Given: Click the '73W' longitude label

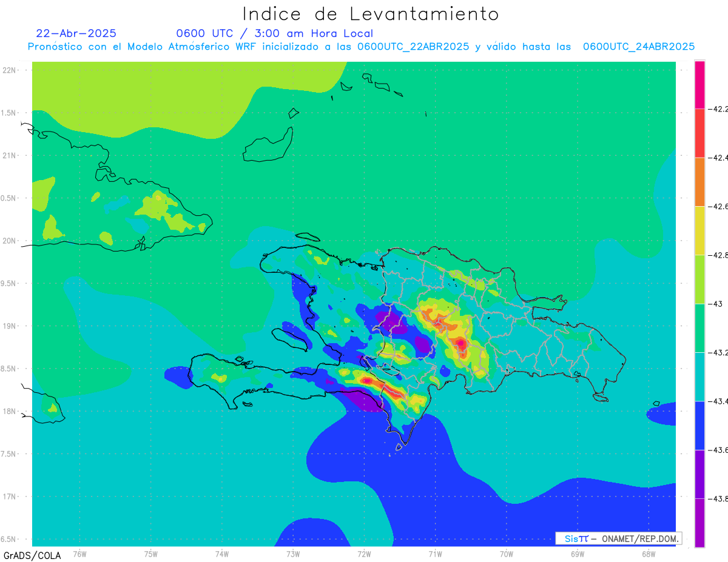Looking at the screenshot, I should (293, 554).
